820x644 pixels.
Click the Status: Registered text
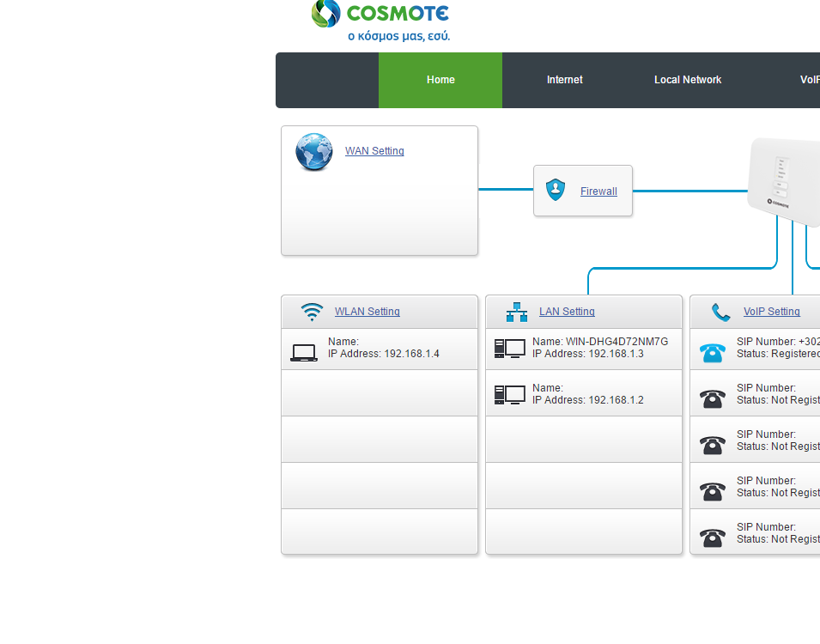(x=778, y=354)
